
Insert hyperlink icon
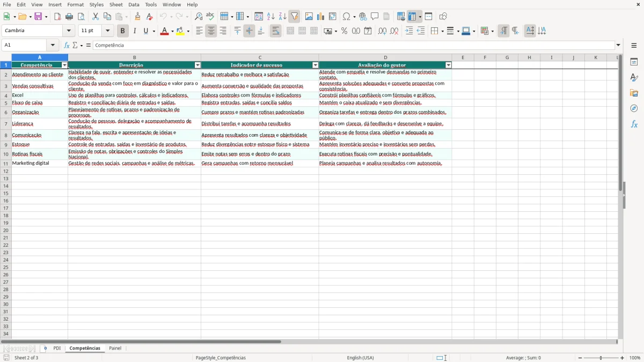363,17
